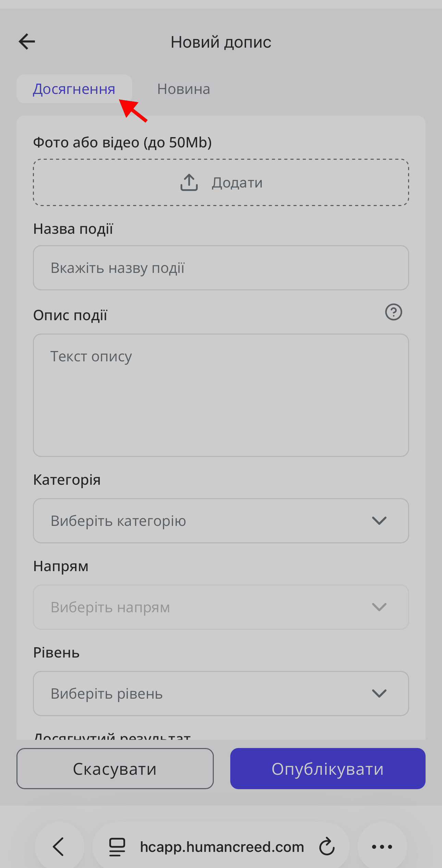Tap the site settings icon in address bar
The height and width of the screenshot is (868, 442).
(x=117, y=847)
